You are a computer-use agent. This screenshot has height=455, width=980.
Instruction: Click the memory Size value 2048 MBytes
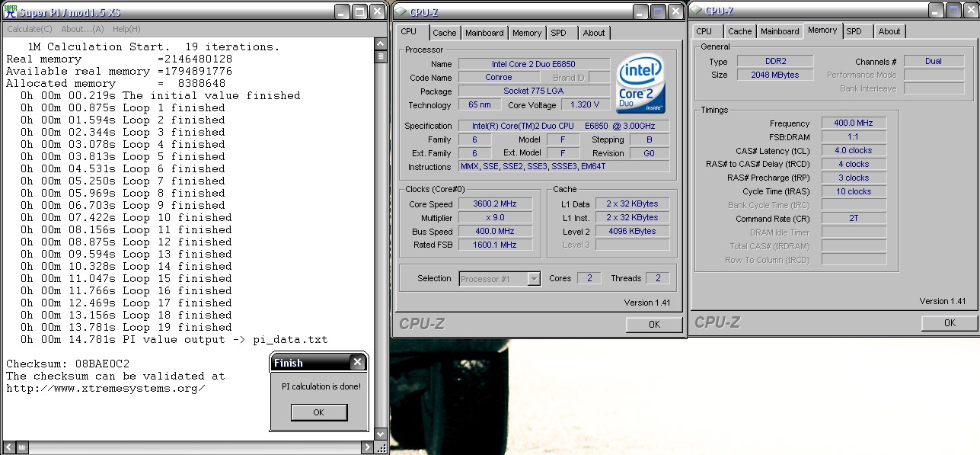coord(774,75)
